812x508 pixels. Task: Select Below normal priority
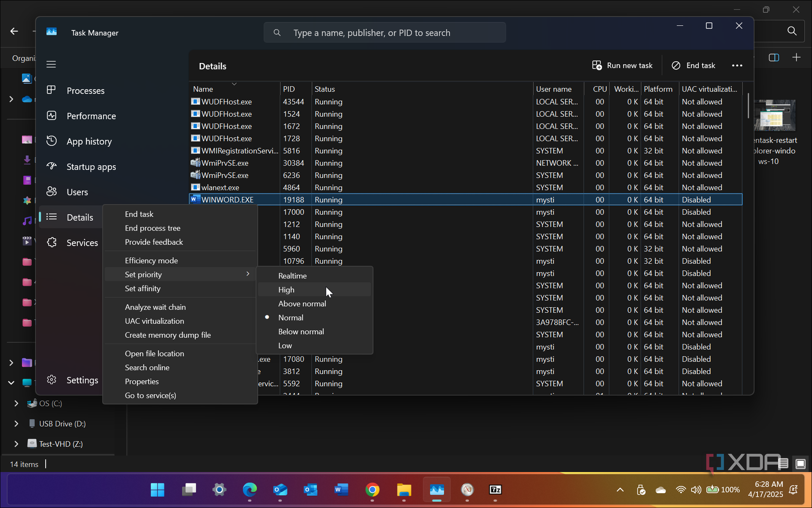314,331
